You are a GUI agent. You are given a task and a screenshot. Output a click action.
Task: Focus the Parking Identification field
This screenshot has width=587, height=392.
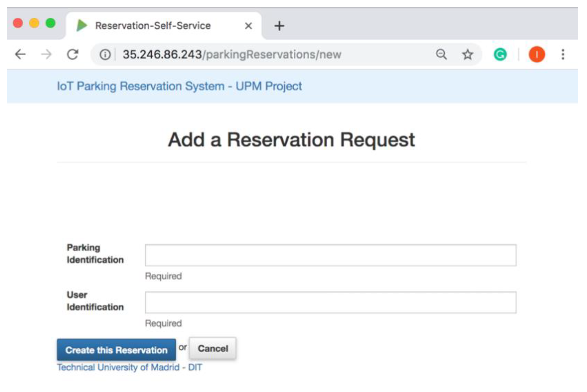330,255
